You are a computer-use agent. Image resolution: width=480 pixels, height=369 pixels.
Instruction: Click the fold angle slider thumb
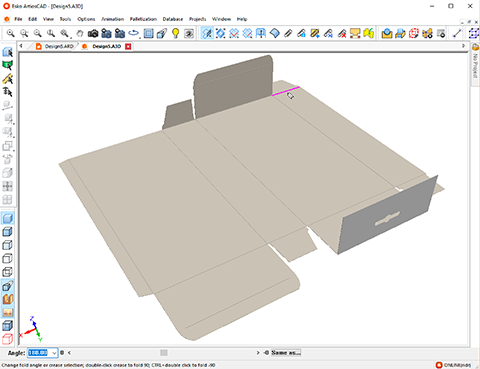click(x=164, y=353)
